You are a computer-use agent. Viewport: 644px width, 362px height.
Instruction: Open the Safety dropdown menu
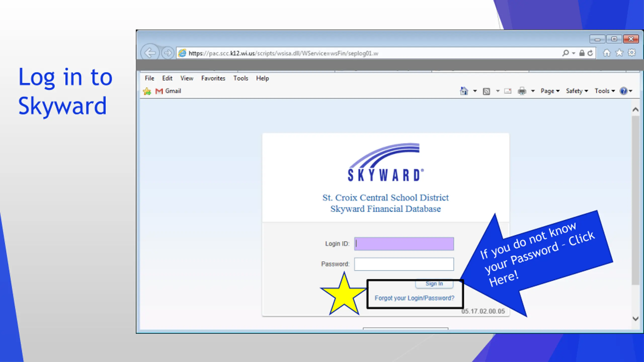click(x=577, y=91)
